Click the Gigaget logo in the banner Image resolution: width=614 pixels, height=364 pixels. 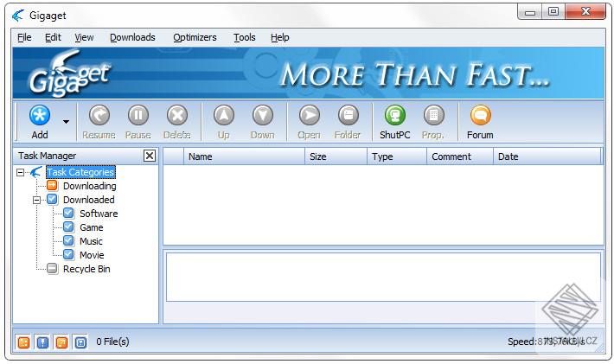click(x=69, y=74)
